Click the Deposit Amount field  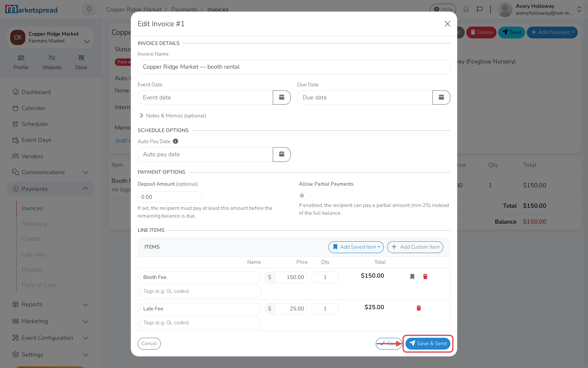pos(170,197)
